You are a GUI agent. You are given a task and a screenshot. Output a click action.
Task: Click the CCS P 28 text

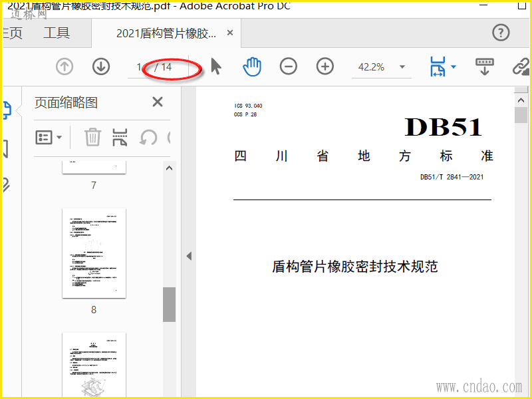click(x=245, y=114)
